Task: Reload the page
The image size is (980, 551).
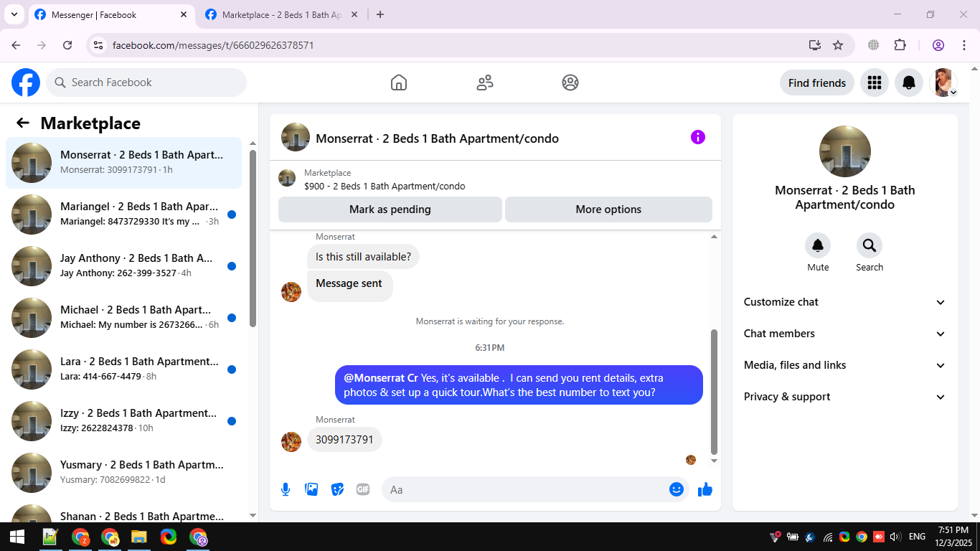Action: click(x=67, y=45)
